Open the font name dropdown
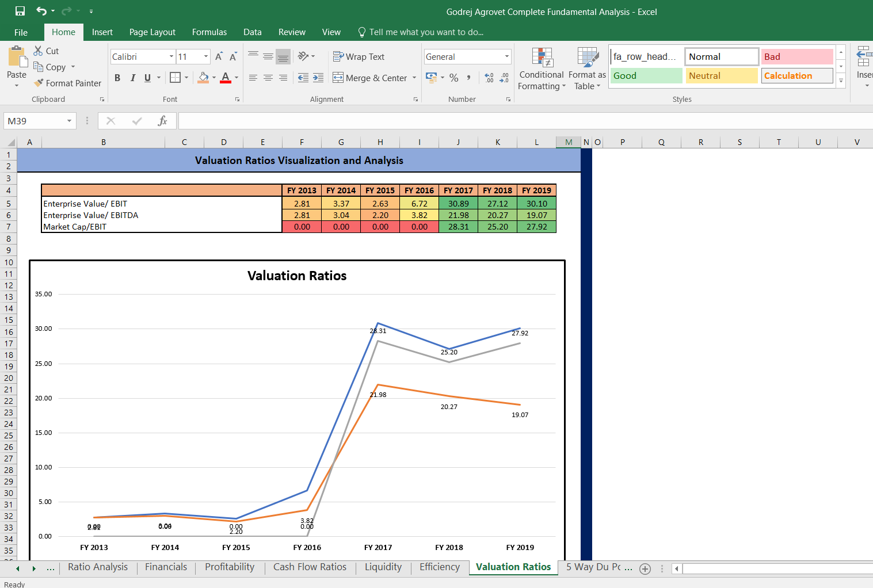The height and width of the screenshot is (588, 873). point(171,56)
